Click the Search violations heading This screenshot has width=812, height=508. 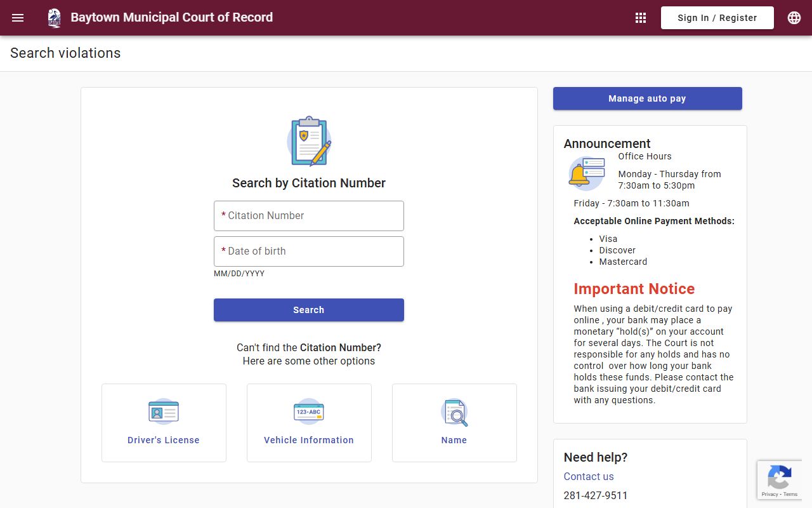[65, 53]
